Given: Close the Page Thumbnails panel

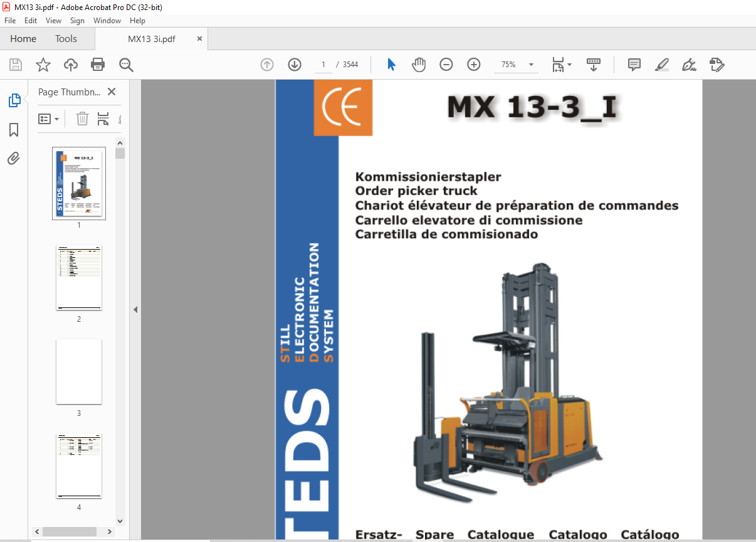Looking at the screenshot, I should [x=112, y=92].
